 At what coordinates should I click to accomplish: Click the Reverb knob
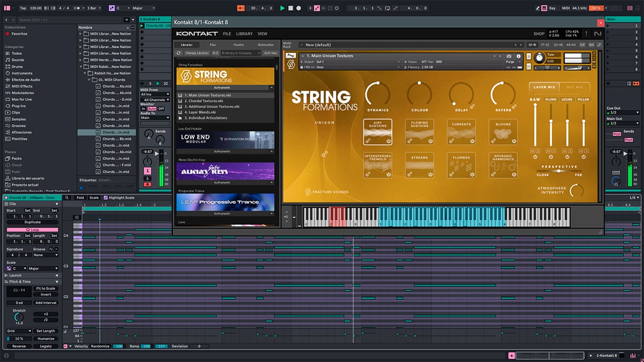(503, 94)
